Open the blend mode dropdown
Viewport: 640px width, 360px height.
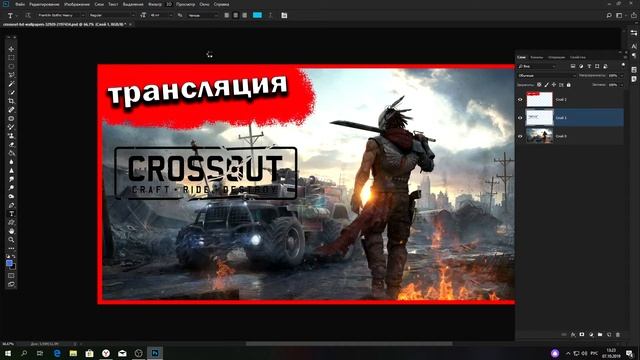(x=547, y=76)
